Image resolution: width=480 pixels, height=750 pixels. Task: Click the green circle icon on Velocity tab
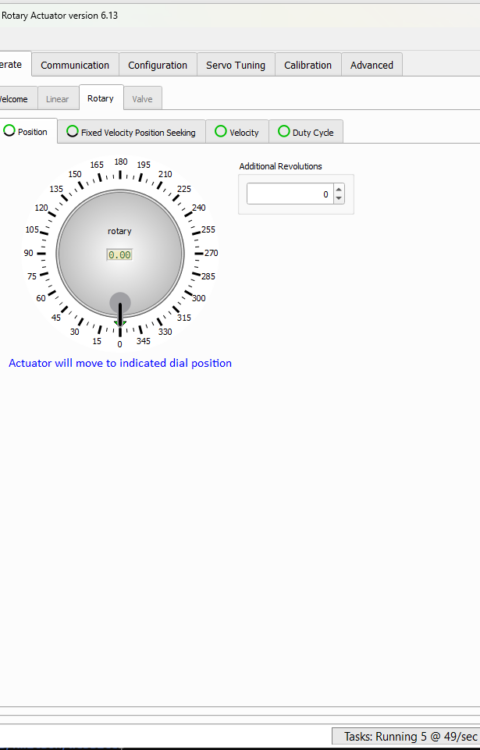click(x=220, y=131)
